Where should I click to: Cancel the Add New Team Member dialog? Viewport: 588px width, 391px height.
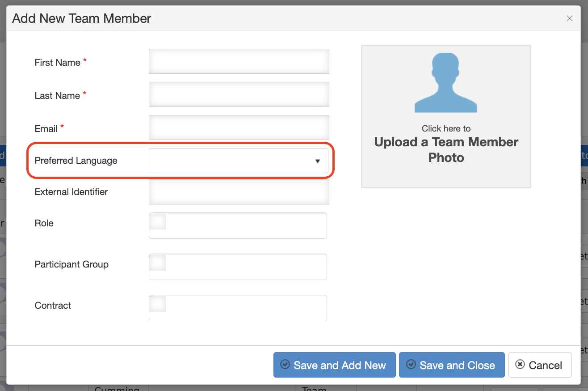tap(540, 365)
